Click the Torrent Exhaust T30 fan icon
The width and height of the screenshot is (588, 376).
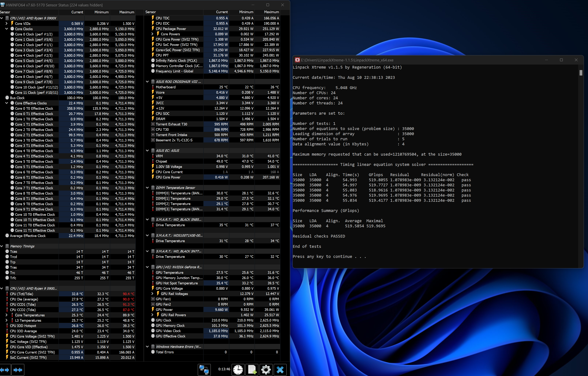tap(153, 124)
